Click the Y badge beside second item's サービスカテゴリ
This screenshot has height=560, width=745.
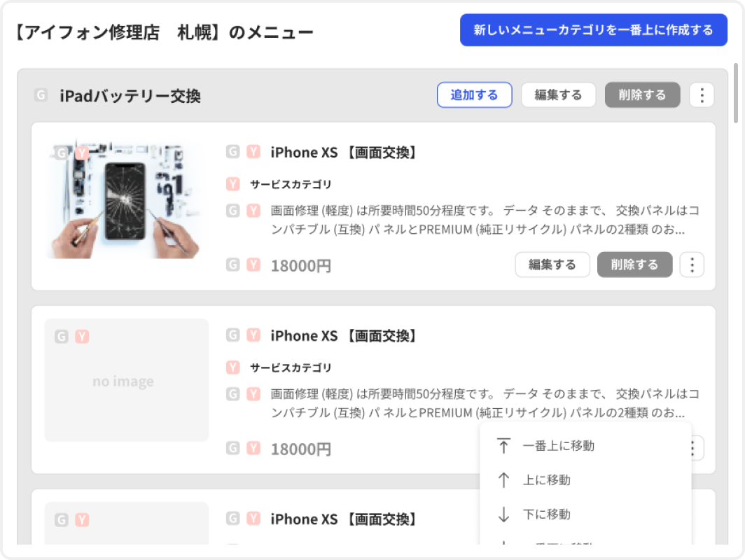click(232, 367)
